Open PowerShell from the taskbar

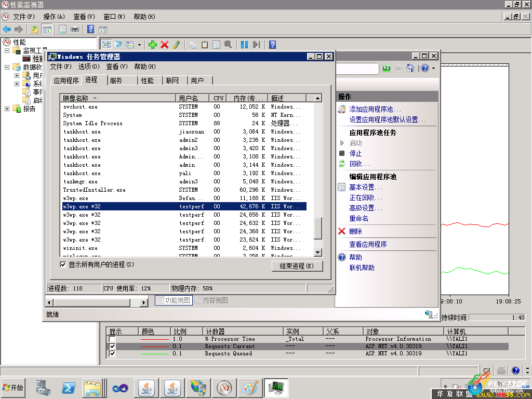(x=69, y=388)
